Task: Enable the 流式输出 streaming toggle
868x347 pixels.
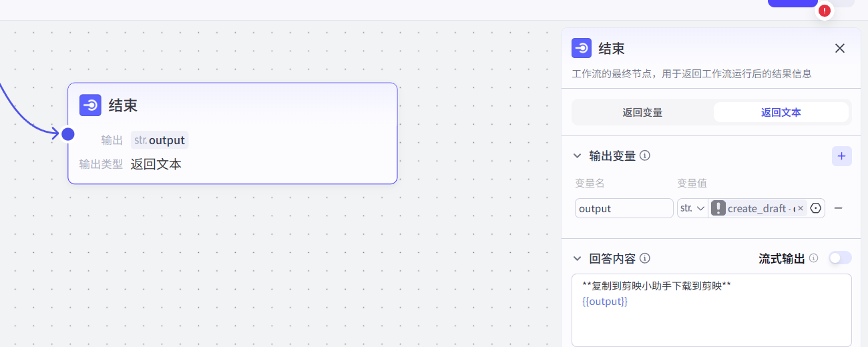Action: tap(840, 258)
